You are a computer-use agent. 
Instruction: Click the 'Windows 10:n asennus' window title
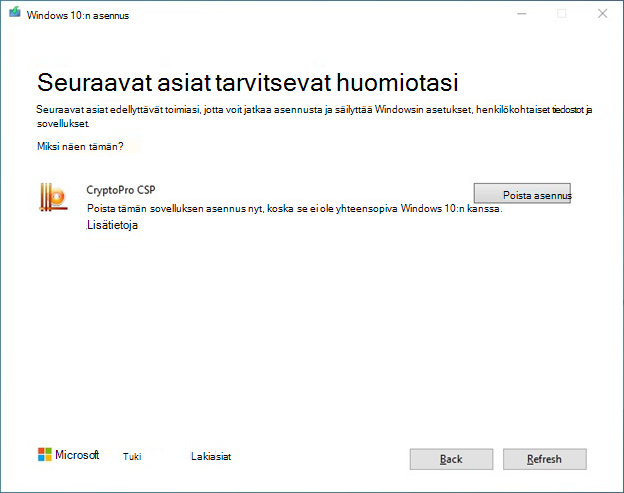click(78, 16)
